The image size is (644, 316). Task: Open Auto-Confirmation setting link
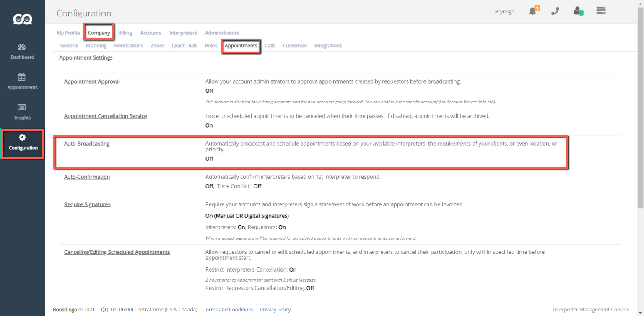(87, 177)
